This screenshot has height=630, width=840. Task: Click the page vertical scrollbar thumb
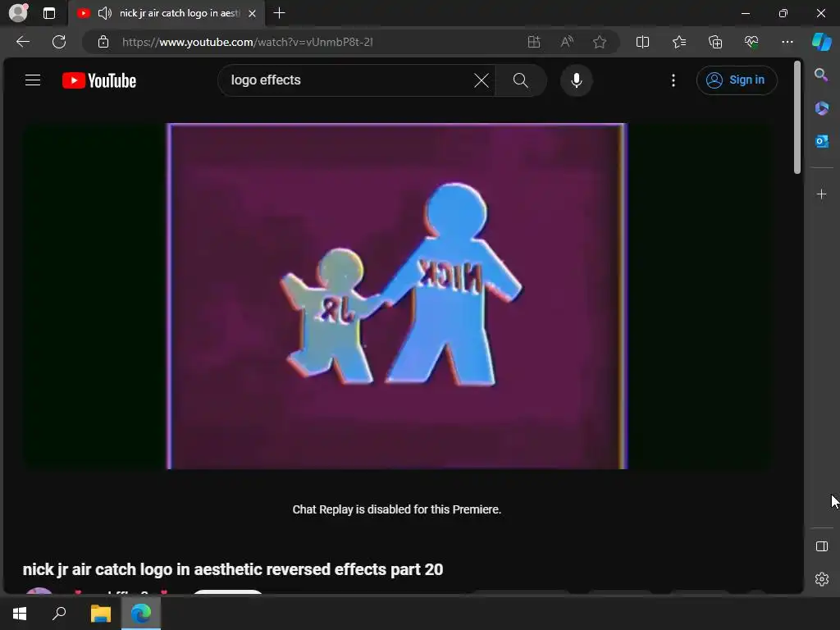click(x=797, y=116)
